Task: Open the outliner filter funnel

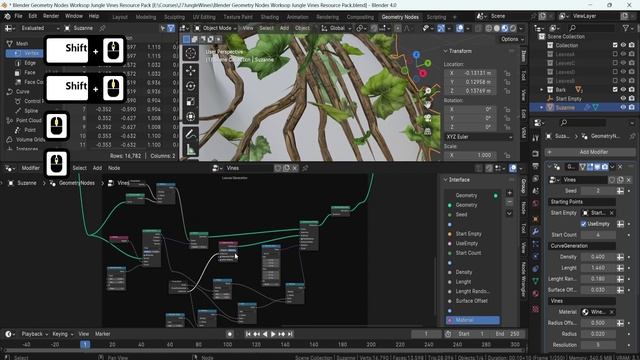Action: [626, 28]
